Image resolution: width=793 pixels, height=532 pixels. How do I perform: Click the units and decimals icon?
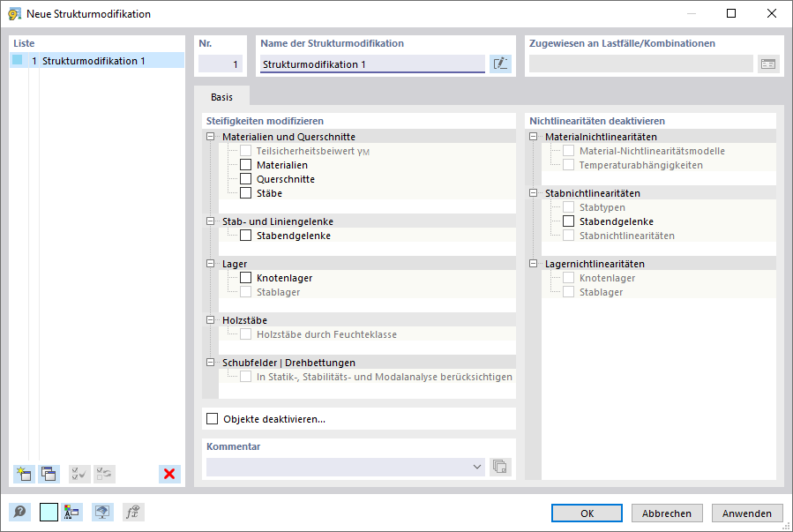click(x=71, y=513)
